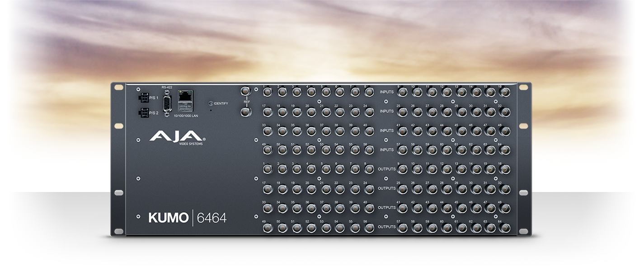Select output connector 64 at bottom right
Image resolution: width=644 pixels, height=280 pixels.
pos(505,227)
